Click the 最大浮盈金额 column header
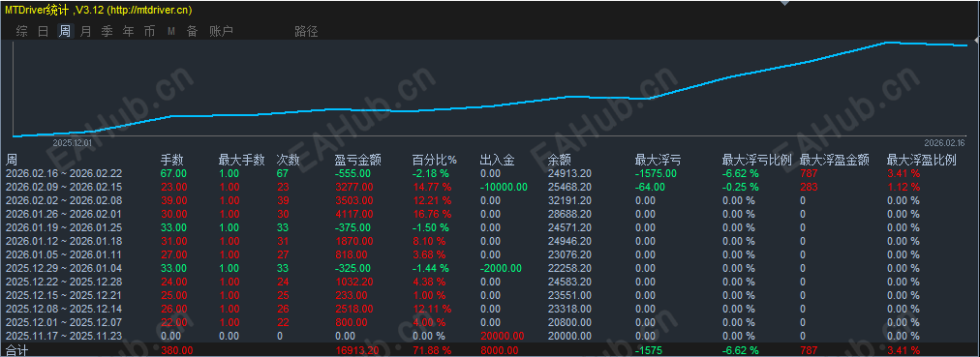The image size is (980, 357). (x=835, y=160)
